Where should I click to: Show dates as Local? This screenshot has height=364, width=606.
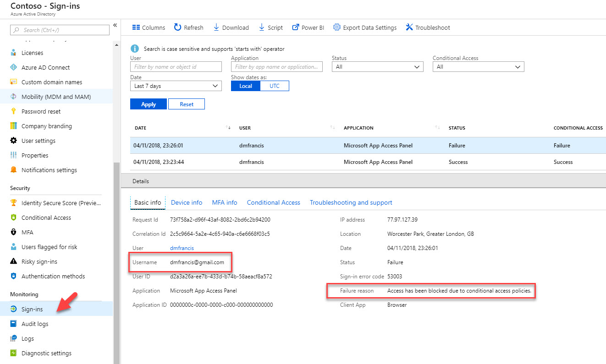246,86
